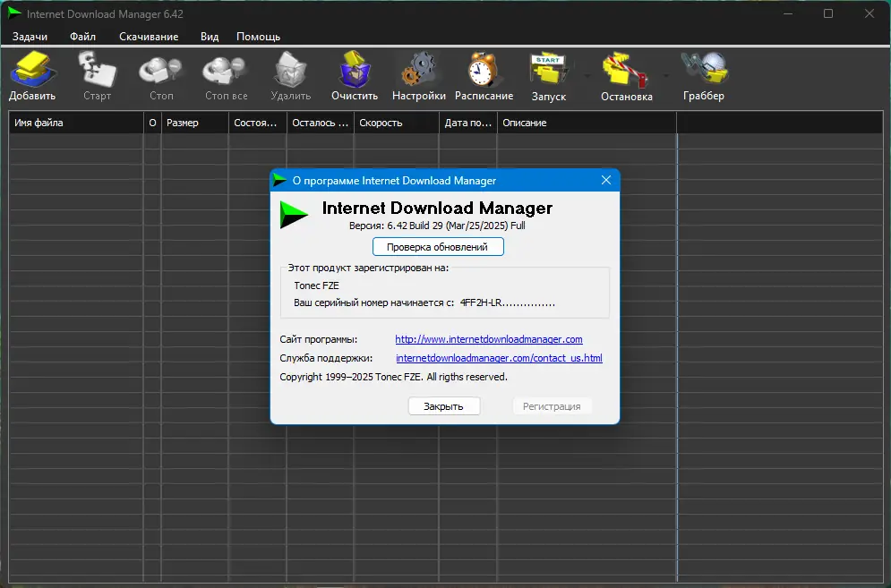Click the Tonec FZE registered name
The image size is (891, 588).
click(x=316, y=285)
